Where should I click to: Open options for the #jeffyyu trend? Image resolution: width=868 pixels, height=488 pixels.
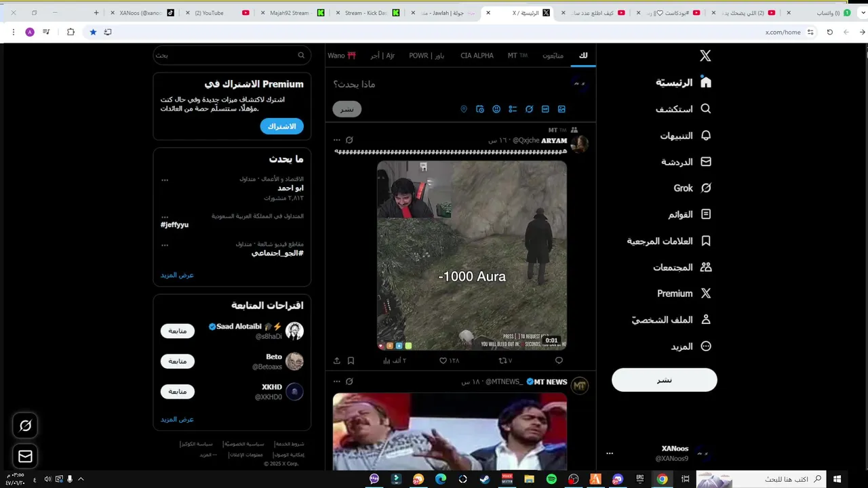tap(165, 217)
